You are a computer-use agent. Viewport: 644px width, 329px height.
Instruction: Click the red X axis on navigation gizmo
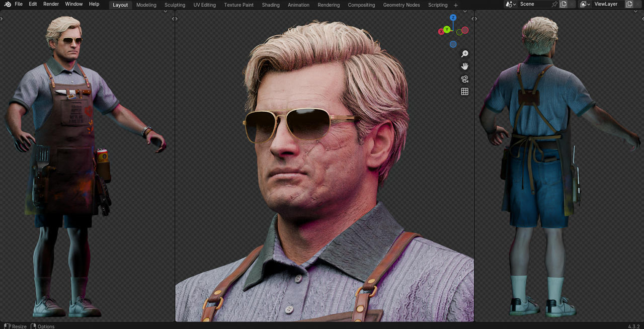point(441,31)
